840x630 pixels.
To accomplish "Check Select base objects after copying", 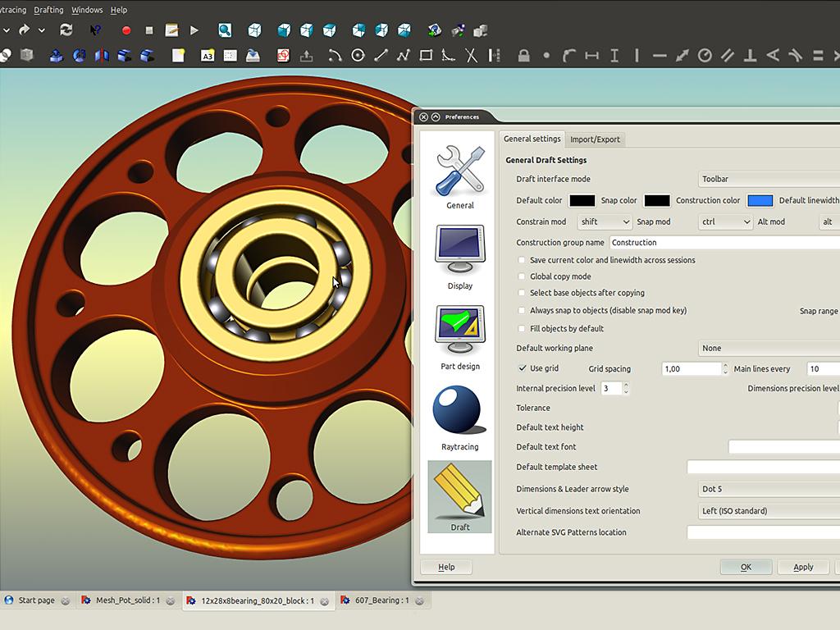I will [521, 293].
